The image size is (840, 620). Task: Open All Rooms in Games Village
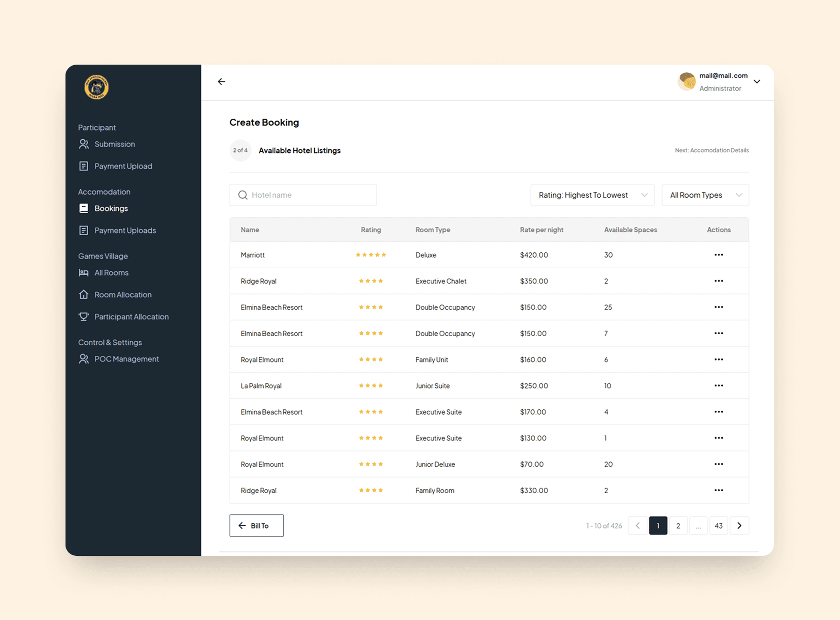click(111, 272)
